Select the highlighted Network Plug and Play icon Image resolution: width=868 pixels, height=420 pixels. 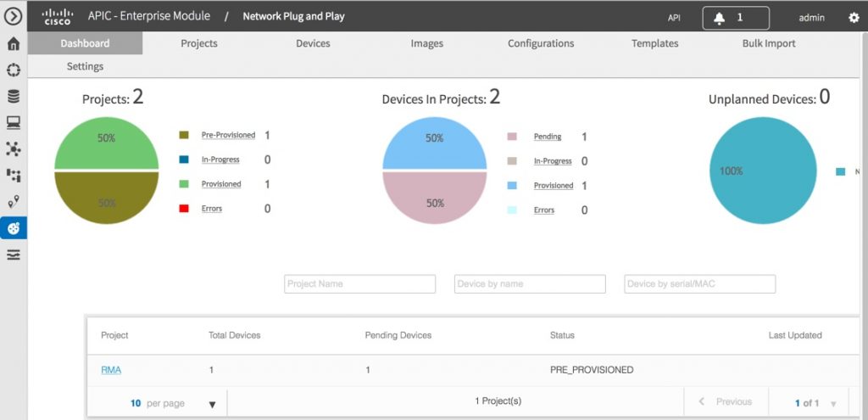pyautogui.click(x=14, y=227)
